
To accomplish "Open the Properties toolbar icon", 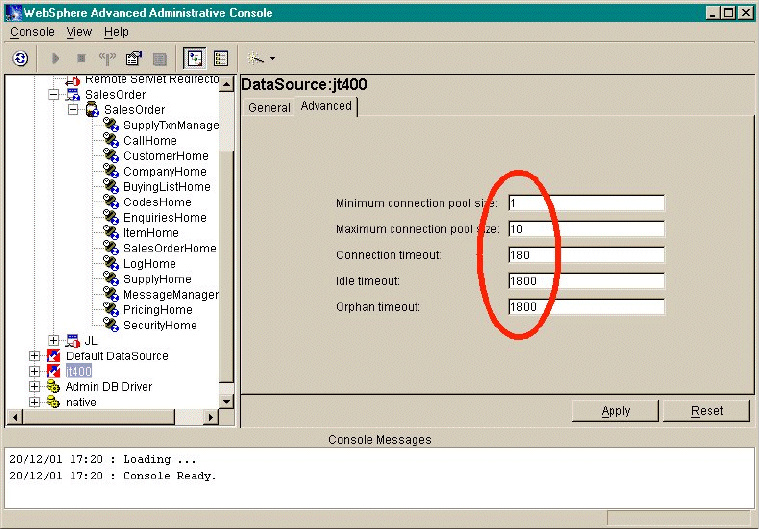I will [134, 59].
